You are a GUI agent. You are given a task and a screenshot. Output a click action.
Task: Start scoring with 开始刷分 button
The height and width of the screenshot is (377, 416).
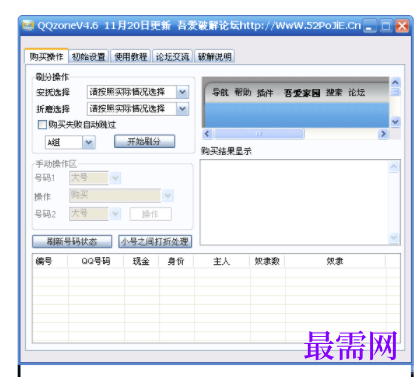pos(144,141)
